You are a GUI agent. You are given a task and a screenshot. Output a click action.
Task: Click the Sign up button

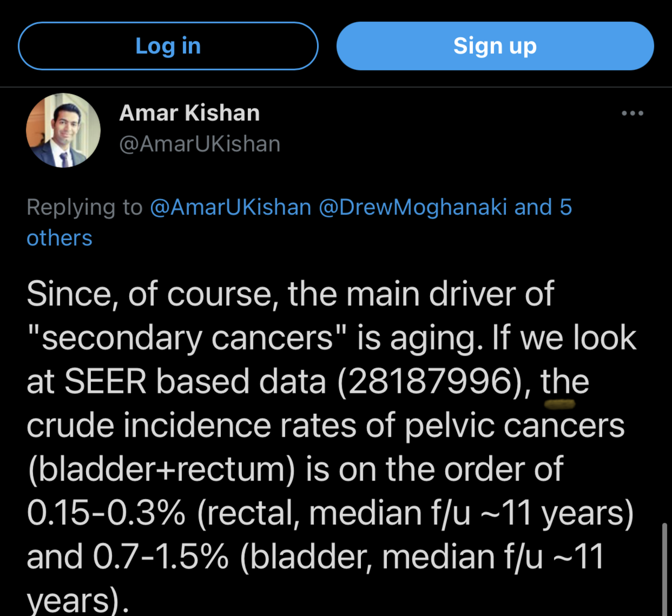495,46
